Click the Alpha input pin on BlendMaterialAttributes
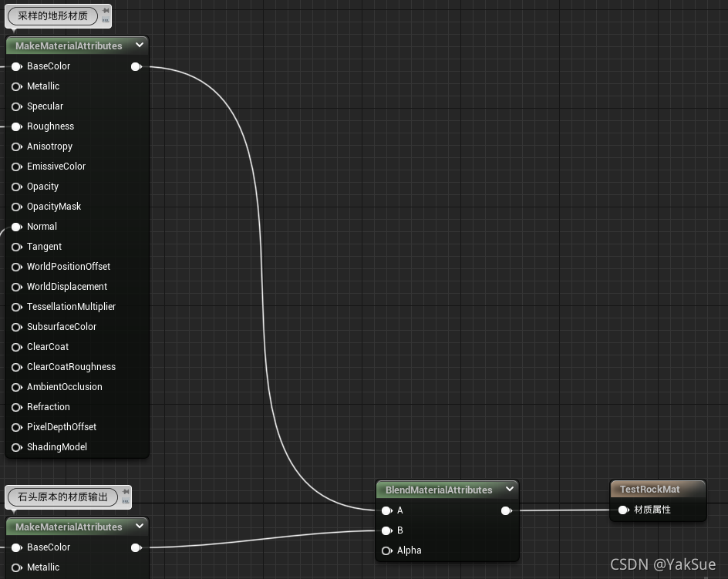 click(x=387, y=550)
